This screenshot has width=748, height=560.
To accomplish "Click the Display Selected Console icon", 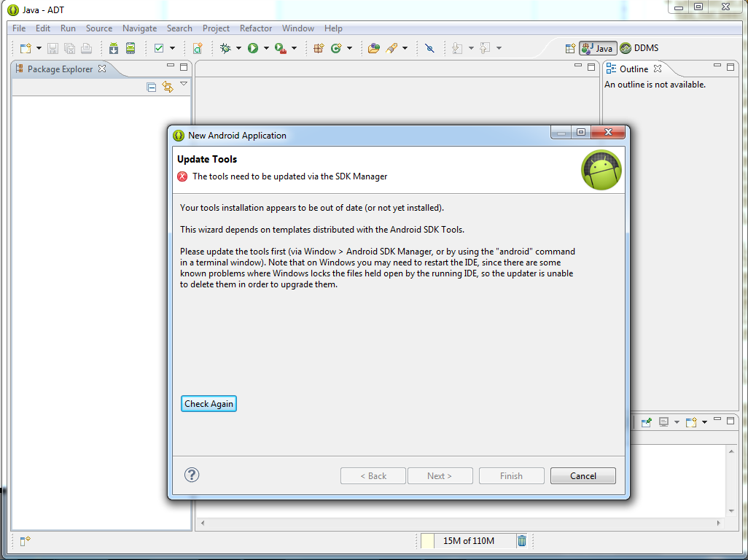I will pos(663,422).
